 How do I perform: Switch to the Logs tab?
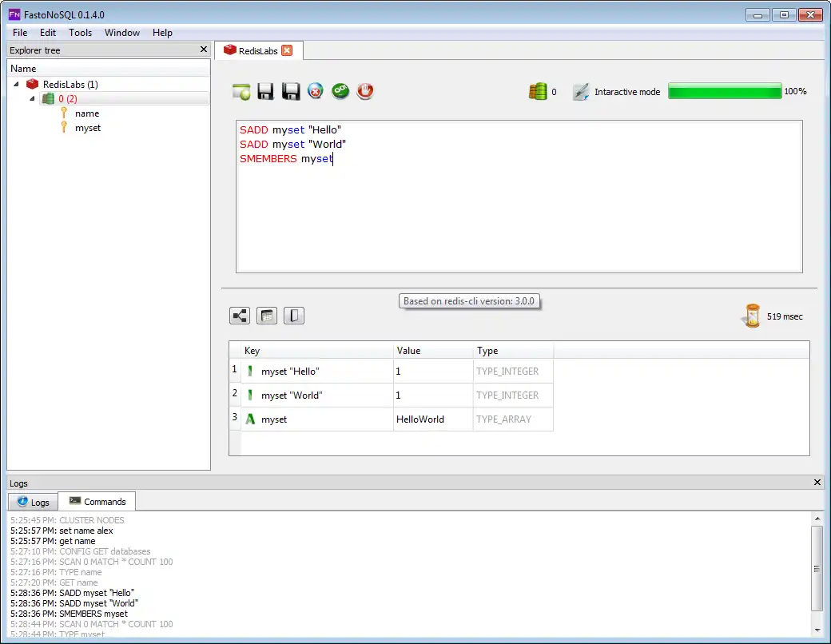tap(33, 502)
